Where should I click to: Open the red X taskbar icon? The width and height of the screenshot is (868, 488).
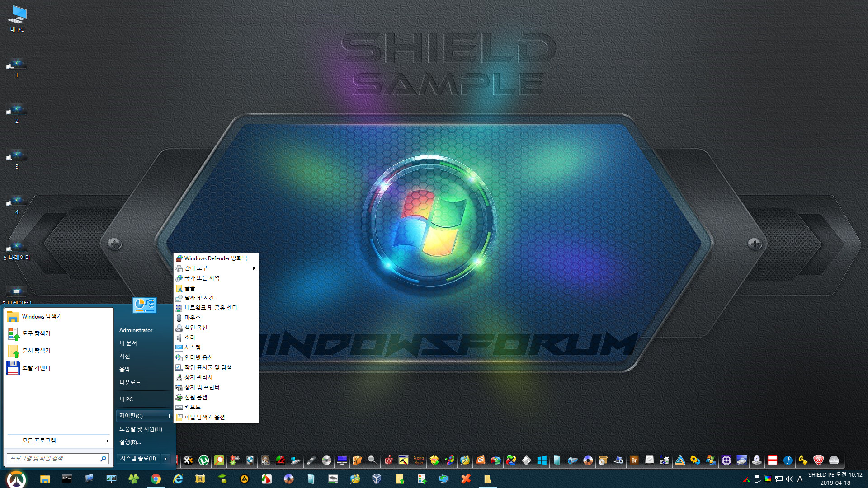pos(466,479)
